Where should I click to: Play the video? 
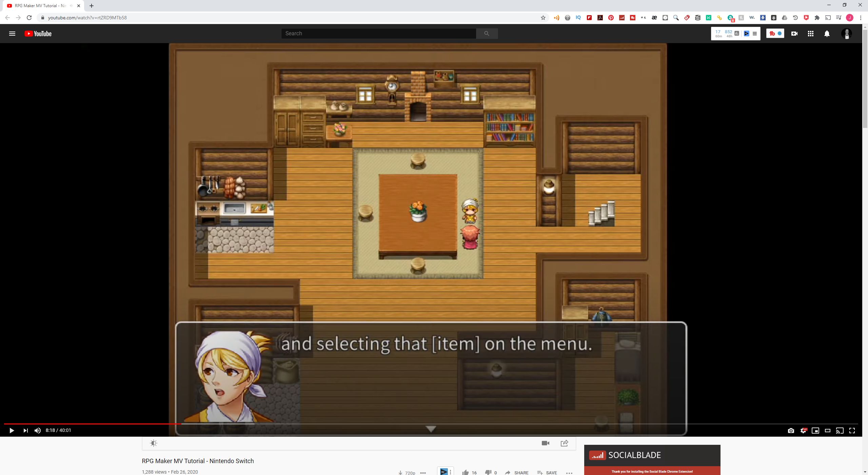[x=12, y=431]
